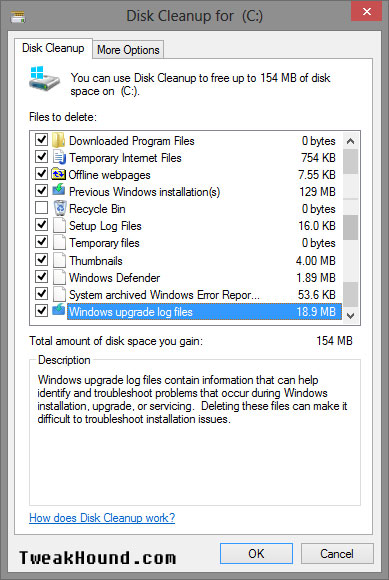Select the Temporary Internet Files row text
The height and width of the screenshot is (580, 389).
click(x=125, y=158)
